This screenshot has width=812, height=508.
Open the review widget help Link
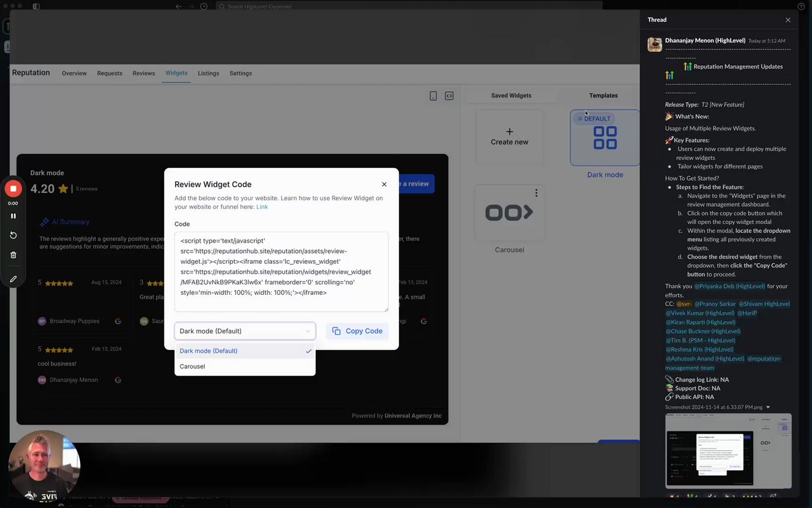(x=262, y=207)
